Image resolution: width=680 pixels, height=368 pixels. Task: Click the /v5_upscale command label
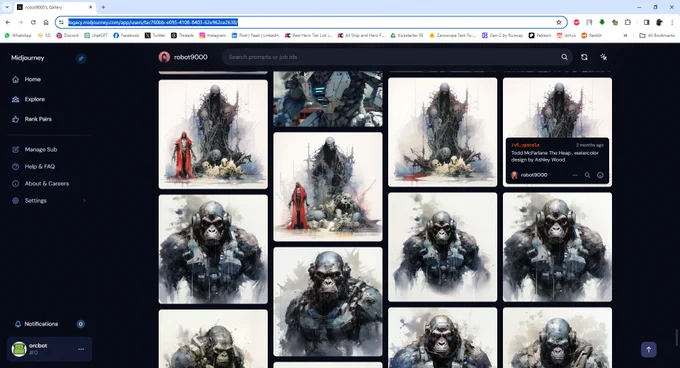pyautogui.click(x=525, y=145)
